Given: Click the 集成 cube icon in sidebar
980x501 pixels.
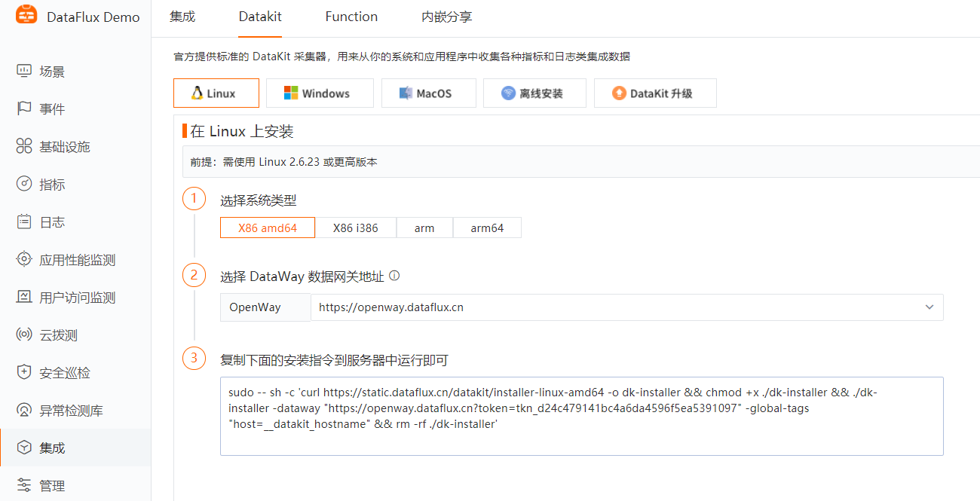Looking at the screenshot, I should (x=24, y=448).
